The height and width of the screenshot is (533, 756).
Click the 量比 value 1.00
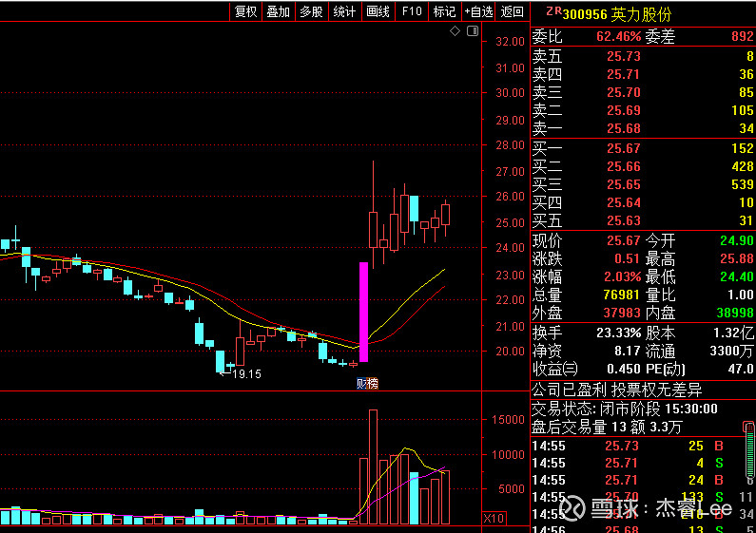click(x=741, y=295)
